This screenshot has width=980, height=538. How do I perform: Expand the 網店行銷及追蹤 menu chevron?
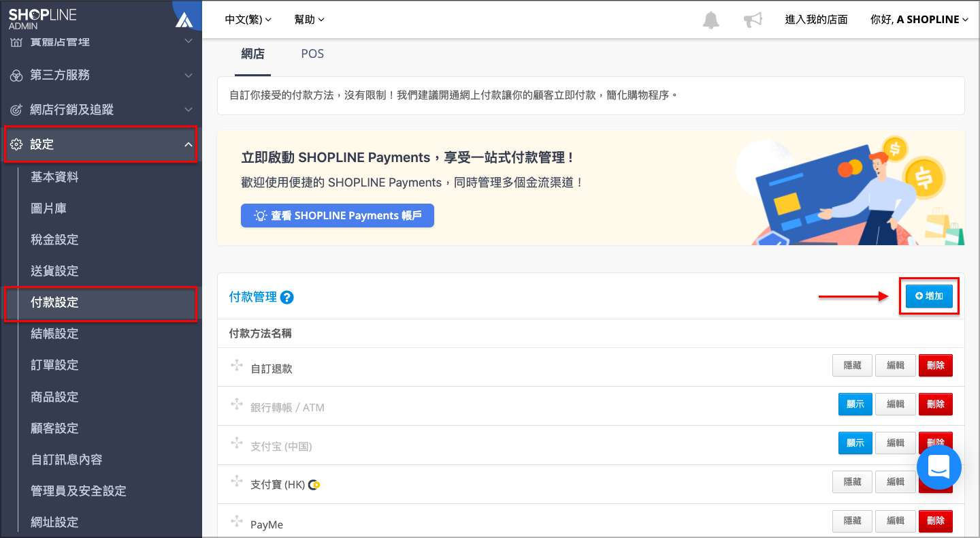(x=189, y=110)
